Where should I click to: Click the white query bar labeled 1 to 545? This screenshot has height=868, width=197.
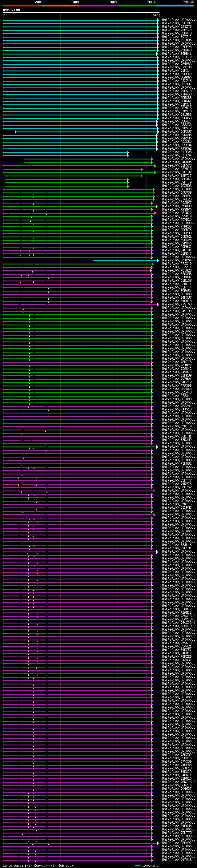click(x=81, y=12)
